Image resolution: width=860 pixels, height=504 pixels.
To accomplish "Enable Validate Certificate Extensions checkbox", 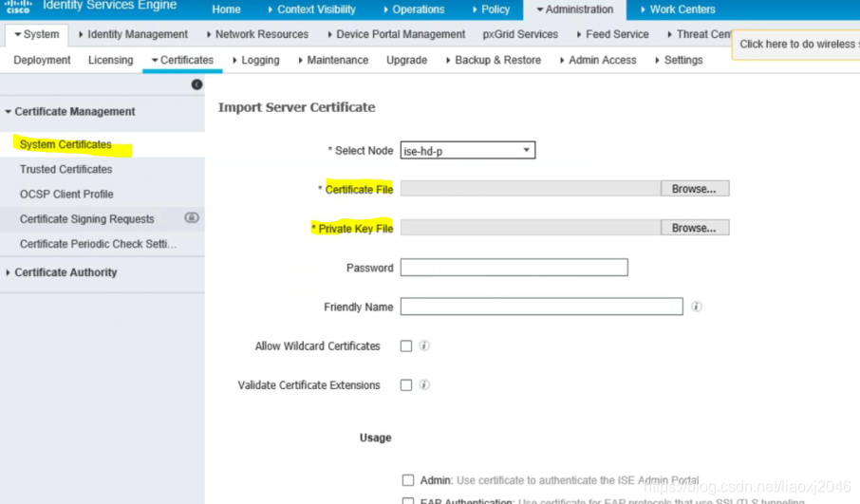I will tap(406, 385).
